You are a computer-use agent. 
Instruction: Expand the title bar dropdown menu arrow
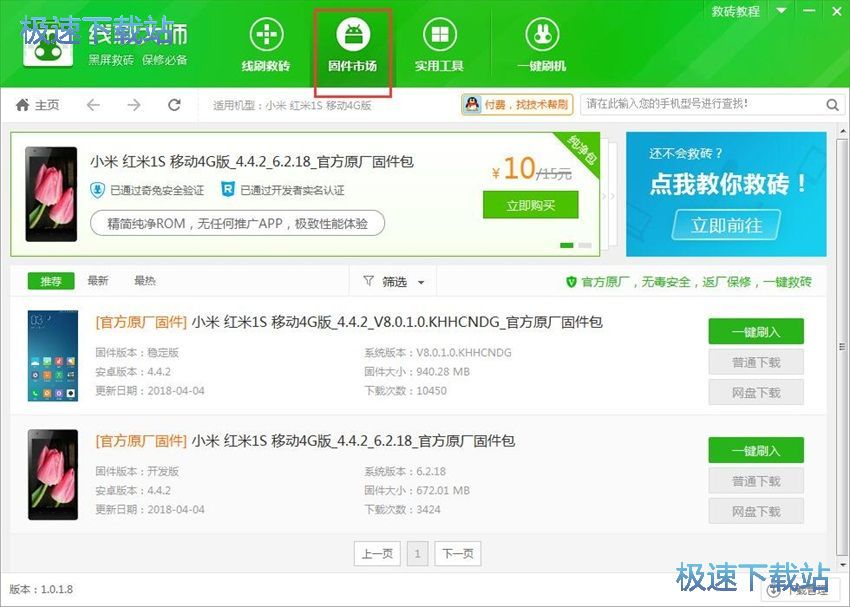pyautogui.click(x=781, y=11)
